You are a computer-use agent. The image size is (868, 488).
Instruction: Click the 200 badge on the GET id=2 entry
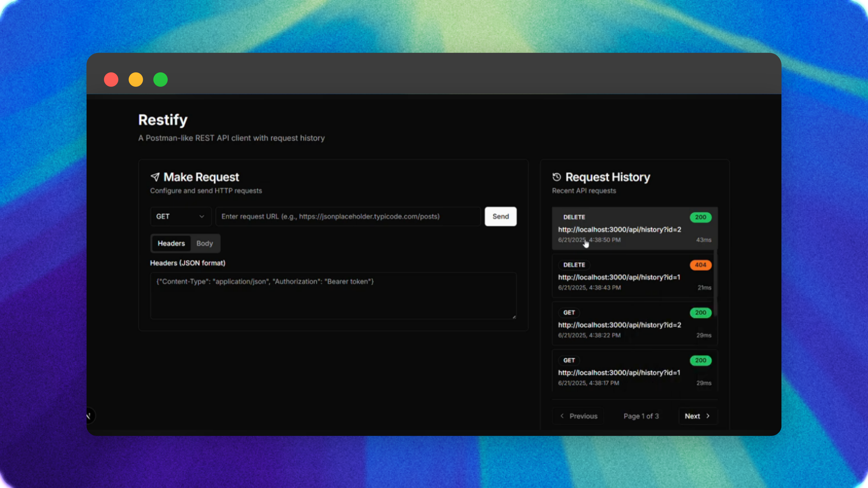point(700,313)
